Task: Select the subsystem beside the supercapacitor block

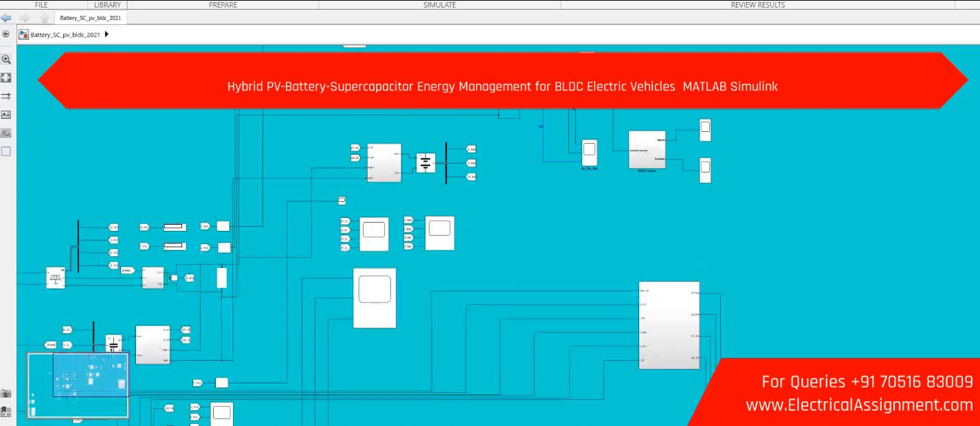Action: pyautogui.click(x=153, y=344)
